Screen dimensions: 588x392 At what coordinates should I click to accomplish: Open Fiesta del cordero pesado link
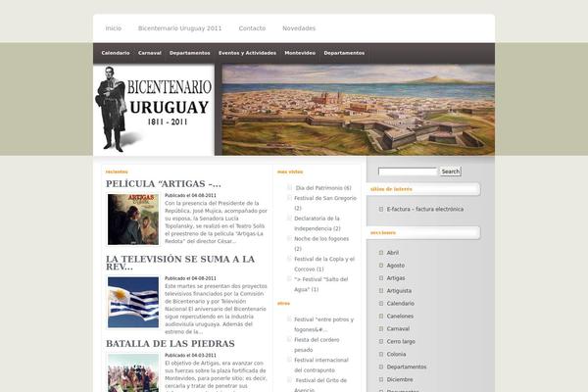tap(317, 345)
